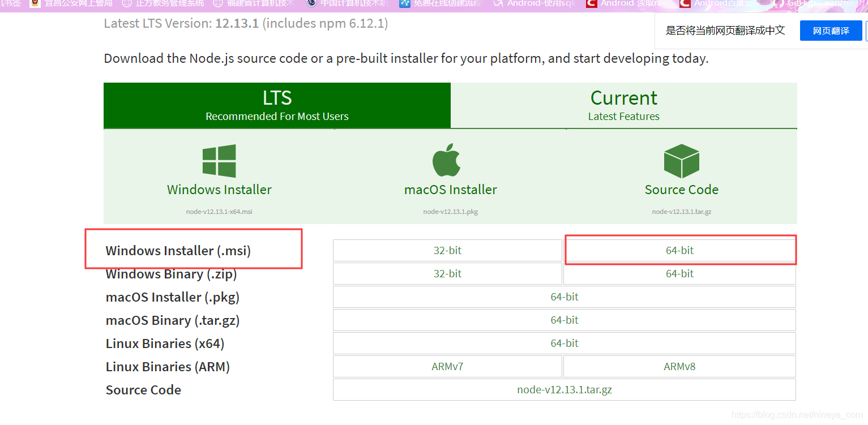Switch to the LTS tab
868x425 pixels.
click(x=277, y=105)
